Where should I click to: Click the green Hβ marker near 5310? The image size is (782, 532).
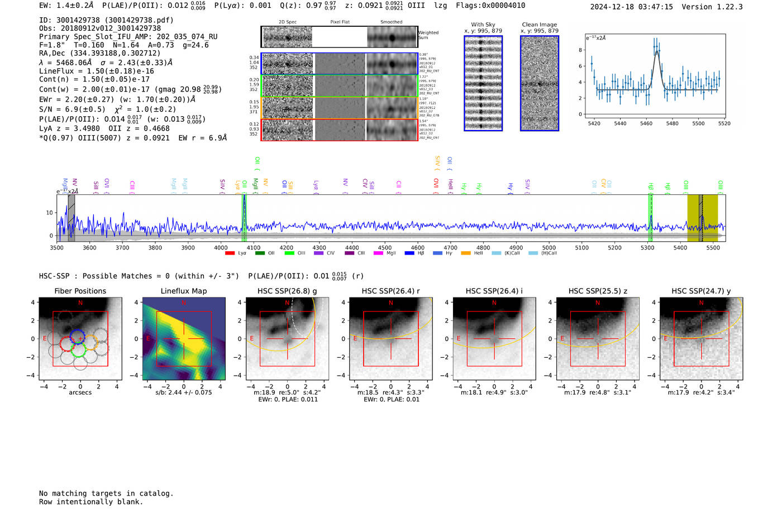(650, 218)
